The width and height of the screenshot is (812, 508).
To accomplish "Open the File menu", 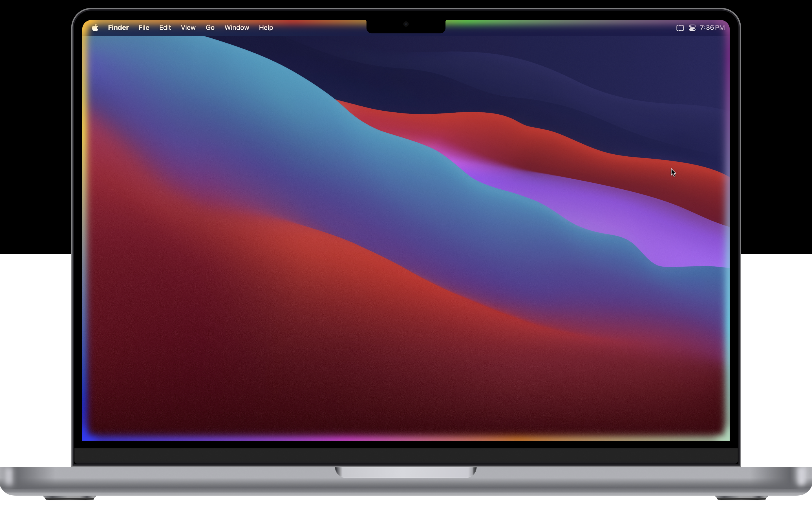I will coord(144,28).
